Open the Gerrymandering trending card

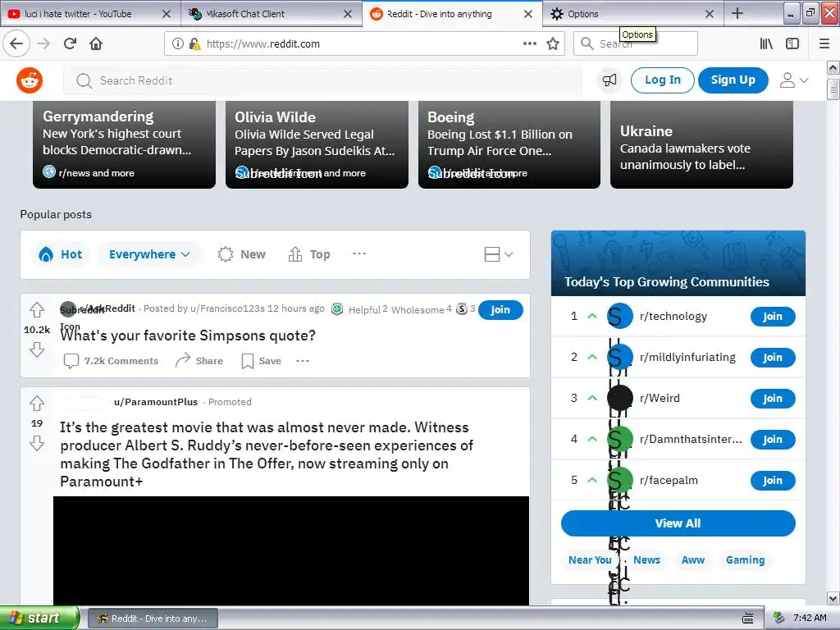tap(125, 144)
